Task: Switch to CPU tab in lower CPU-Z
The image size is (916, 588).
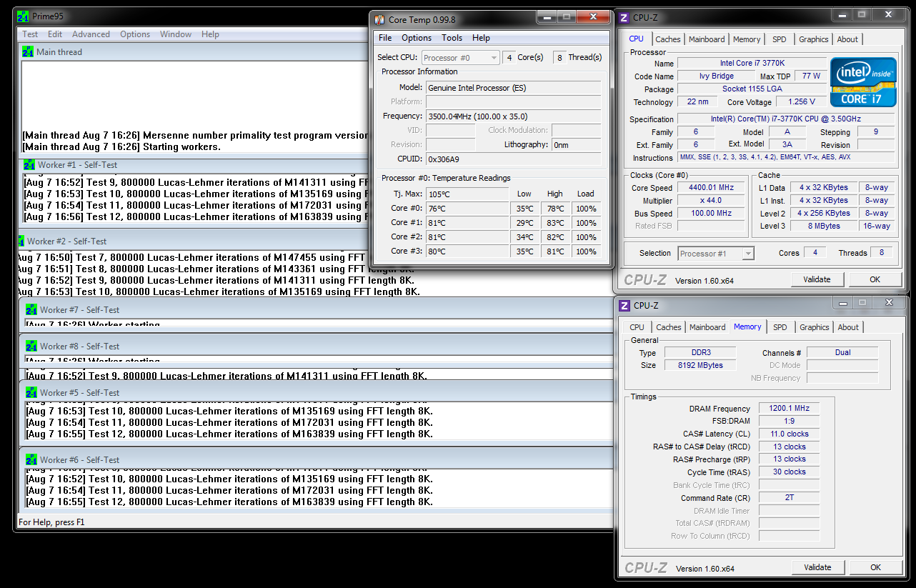Action: click(637, 327)
